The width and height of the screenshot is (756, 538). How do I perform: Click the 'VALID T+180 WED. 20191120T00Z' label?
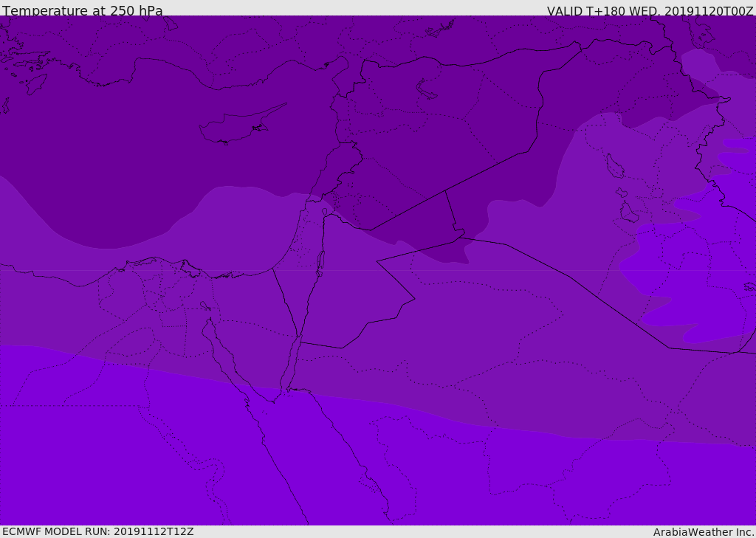(x=650, y=11)
